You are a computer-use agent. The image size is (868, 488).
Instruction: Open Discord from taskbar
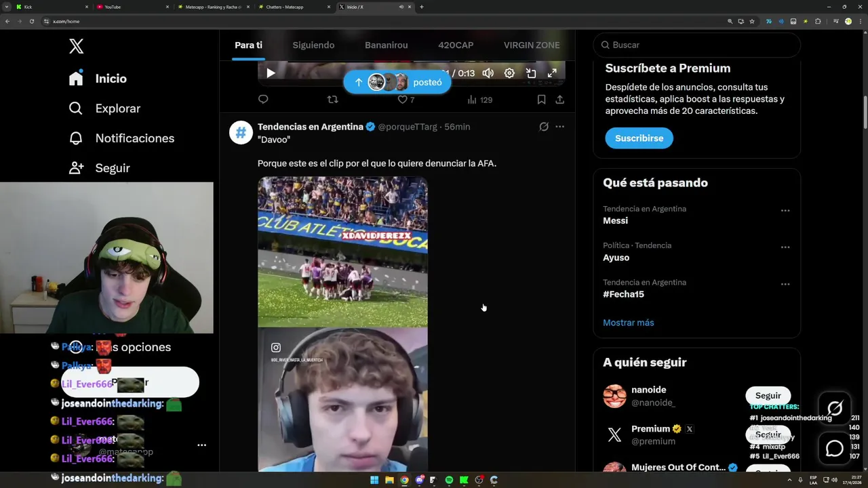click(x=420, y=480)
